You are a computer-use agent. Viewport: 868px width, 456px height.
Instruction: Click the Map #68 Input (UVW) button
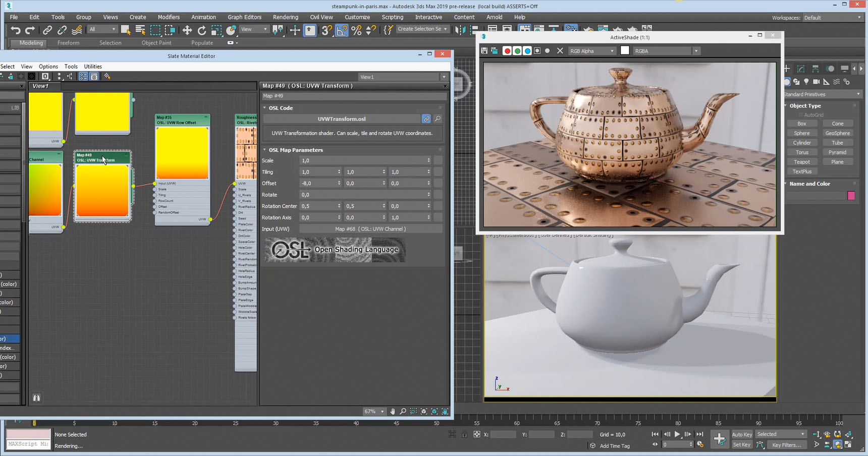pos(370,229)
